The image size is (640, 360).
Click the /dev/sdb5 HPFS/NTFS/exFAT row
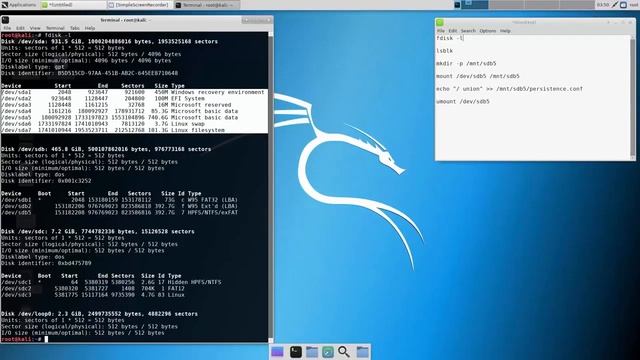pos(120,213)
